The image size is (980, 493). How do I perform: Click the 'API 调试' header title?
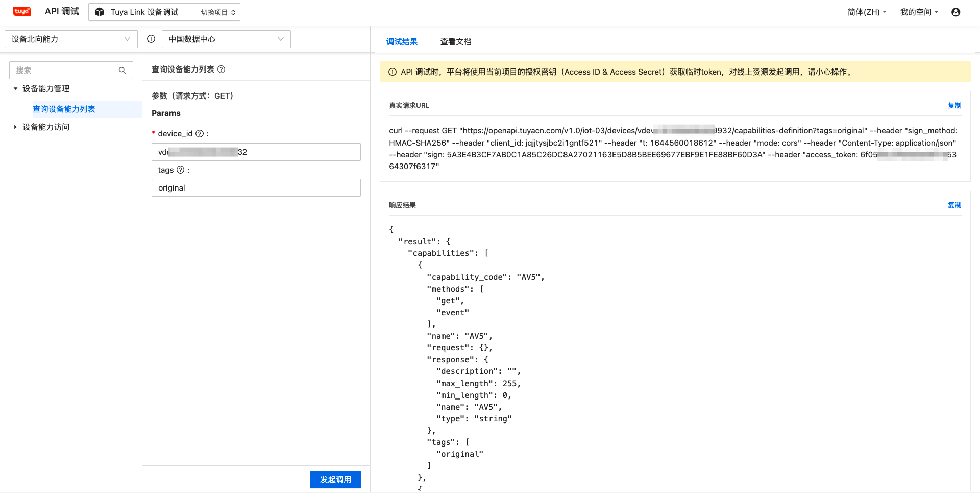pyautogui.click(x=62, y=11)
